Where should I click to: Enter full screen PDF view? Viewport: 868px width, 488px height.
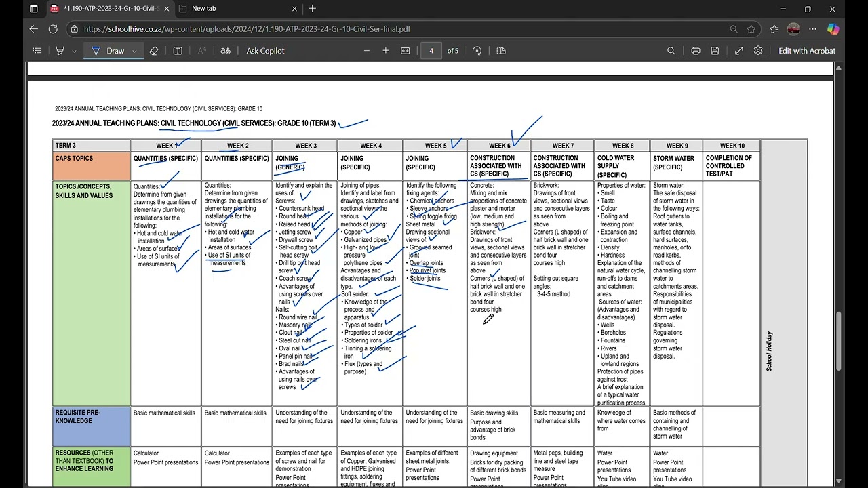(739, 51)
